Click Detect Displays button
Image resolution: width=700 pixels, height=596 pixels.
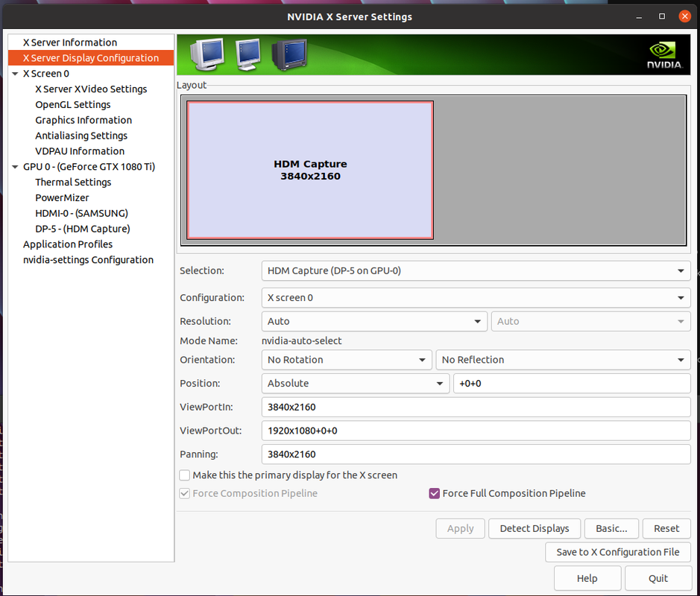click(x=535, y=529)
